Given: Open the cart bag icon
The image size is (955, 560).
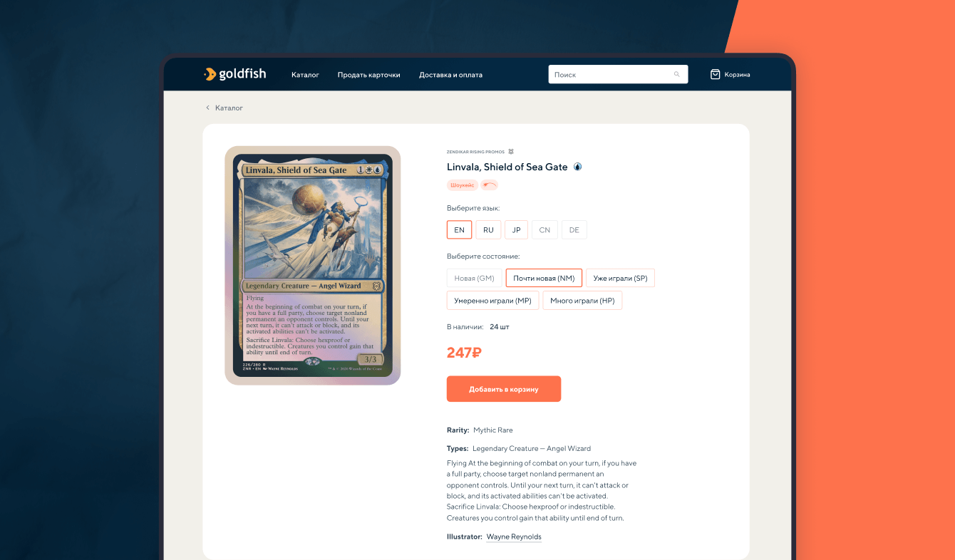Looking at the screenshot, I should (x=716, y=74).
